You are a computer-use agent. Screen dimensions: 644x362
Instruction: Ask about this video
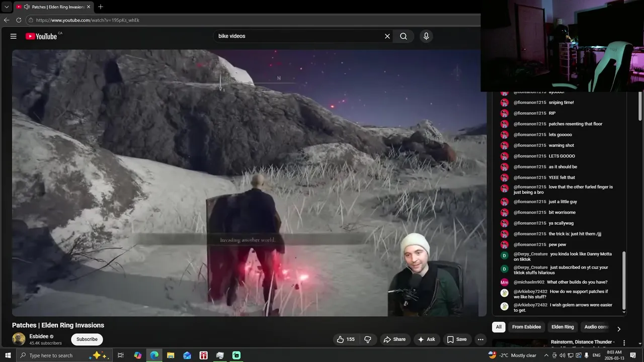click(x=426, y=339)
